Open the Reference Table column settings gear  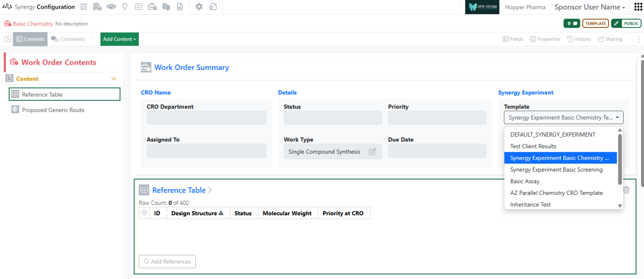tap(144, 213)
